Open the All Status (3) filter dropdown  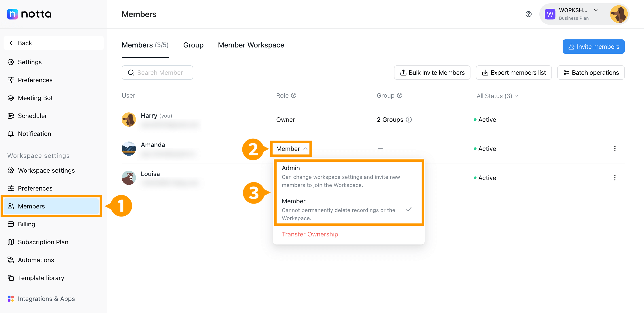497,96
